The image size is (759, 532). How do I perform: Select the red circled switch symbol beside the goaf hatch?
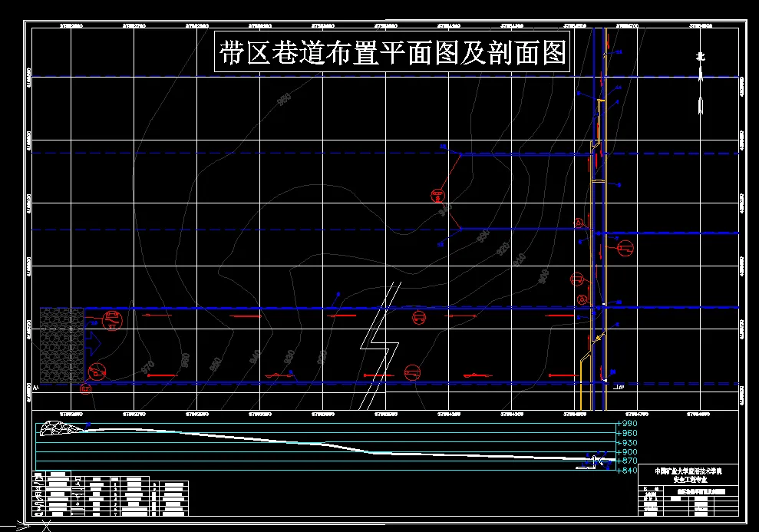112,320
